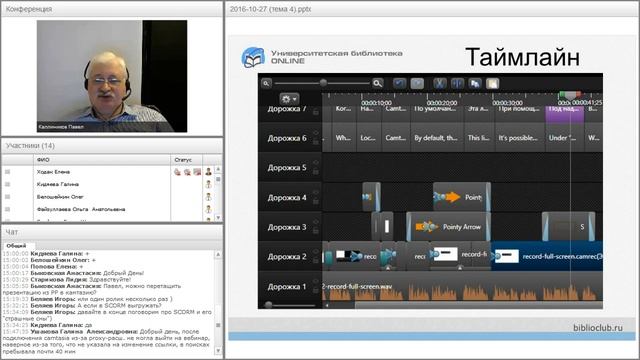This screenshot has width=640, height=360.
Task: Click the timeline zoom-in magnifier icon
Action: 378,84
